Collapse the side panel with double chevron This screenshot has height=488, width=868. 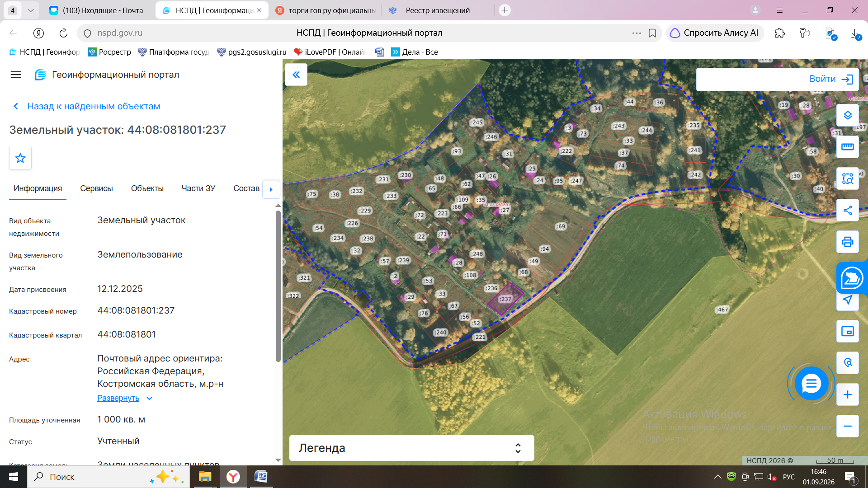[296, 75]
